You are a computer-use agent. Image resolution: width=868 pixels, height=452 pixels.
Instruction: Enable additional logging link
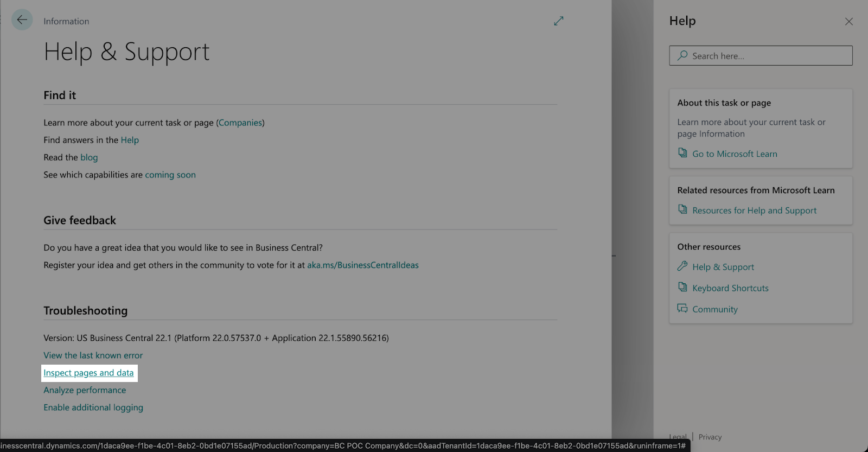[x=93, y=408]
